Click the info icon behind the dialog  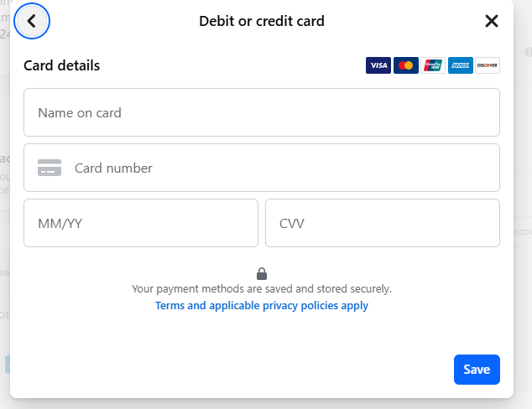[x=528, y=52]
